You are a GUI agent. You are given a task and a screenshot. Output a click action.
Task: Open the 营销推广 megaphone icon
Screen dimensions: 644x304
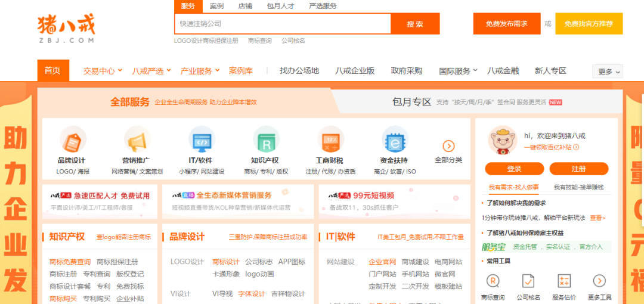(x=137, y=139)
